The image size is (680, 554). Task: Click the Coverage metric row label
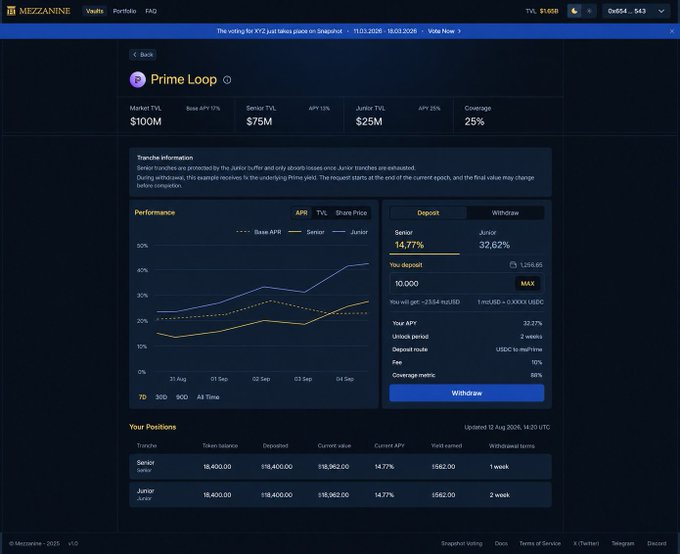(414, 375)
